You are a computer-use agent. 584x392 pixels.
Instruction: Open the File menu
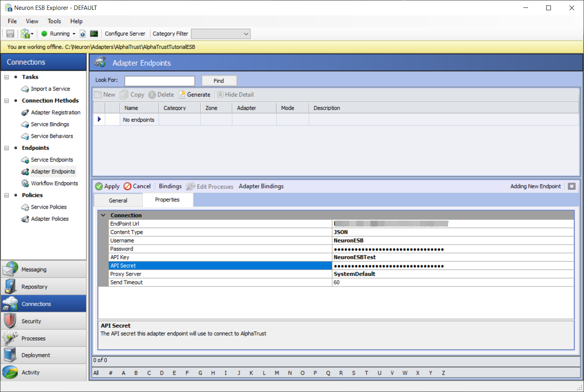tap(12, 21)
